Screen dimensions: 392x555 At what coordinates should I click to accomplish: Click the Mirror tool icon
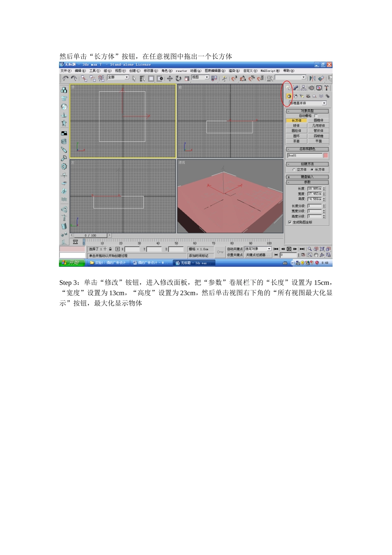point(312,78)
